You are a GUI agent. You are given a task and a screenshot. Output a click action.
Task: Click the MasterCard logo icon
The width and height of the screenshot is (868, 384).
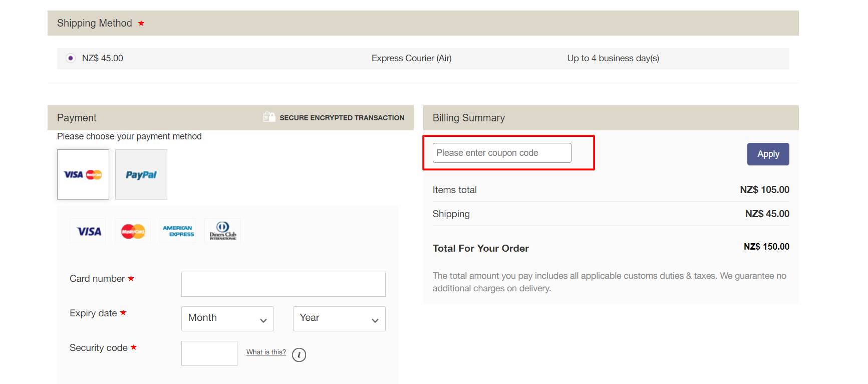click(133, 231)
